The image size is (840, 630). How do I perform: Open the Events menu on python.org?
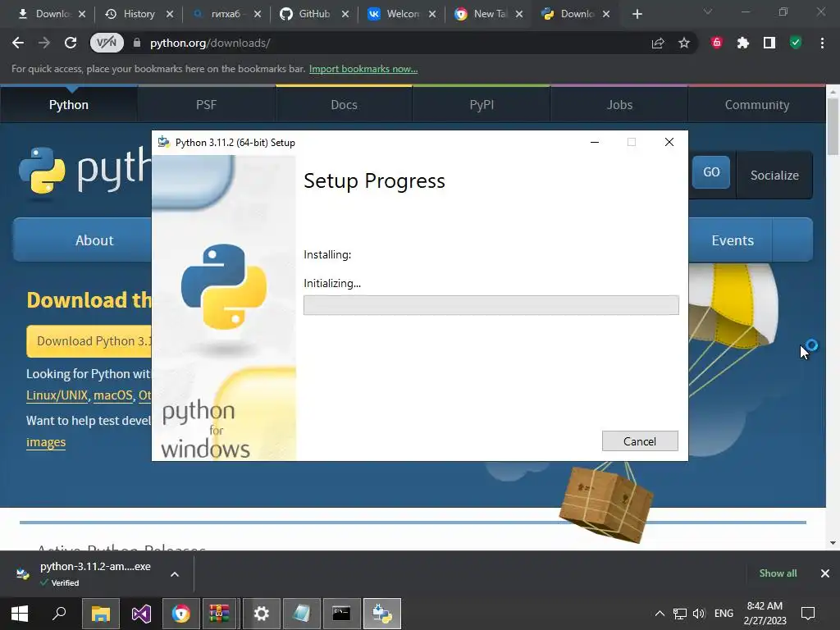click(733, 240)
